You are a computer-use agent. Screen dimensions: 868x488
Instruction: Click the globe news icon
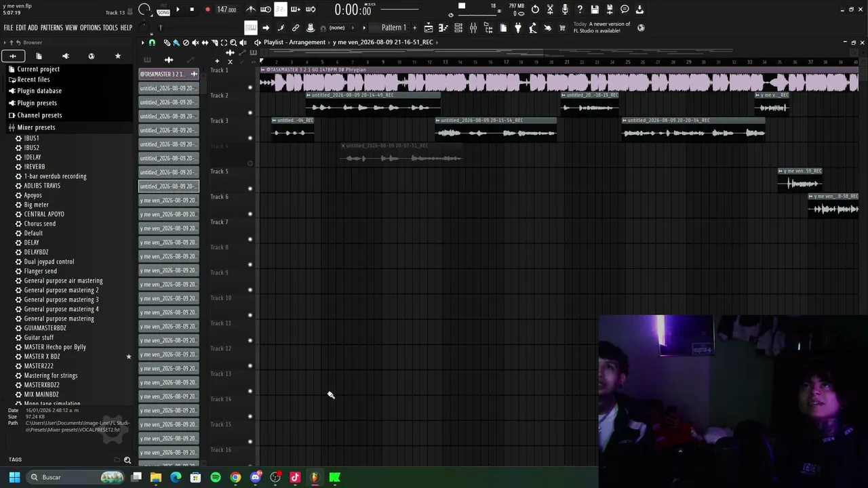pos(641,28)
